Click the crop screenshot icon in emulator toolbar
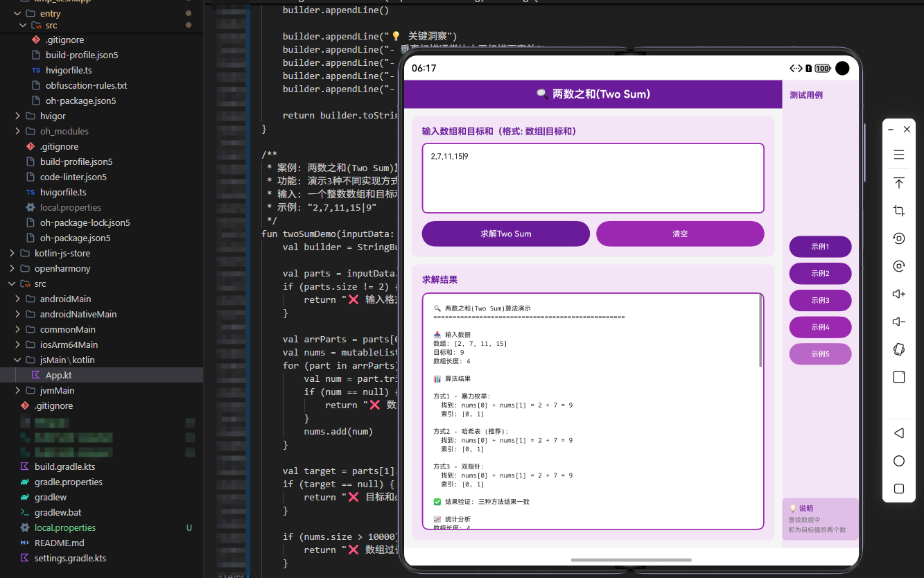The image size is (924, 578). [899, 211]
